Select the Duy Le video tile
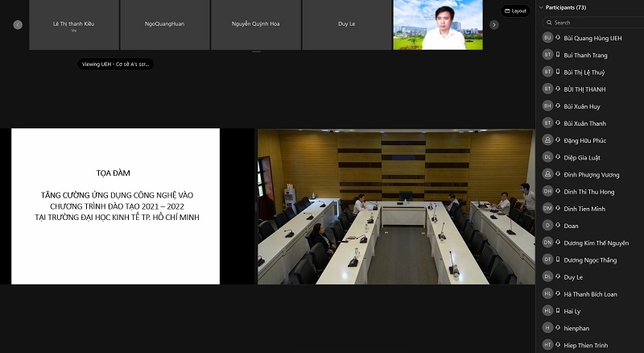This screenshot has width=644, height=353. 347,25
